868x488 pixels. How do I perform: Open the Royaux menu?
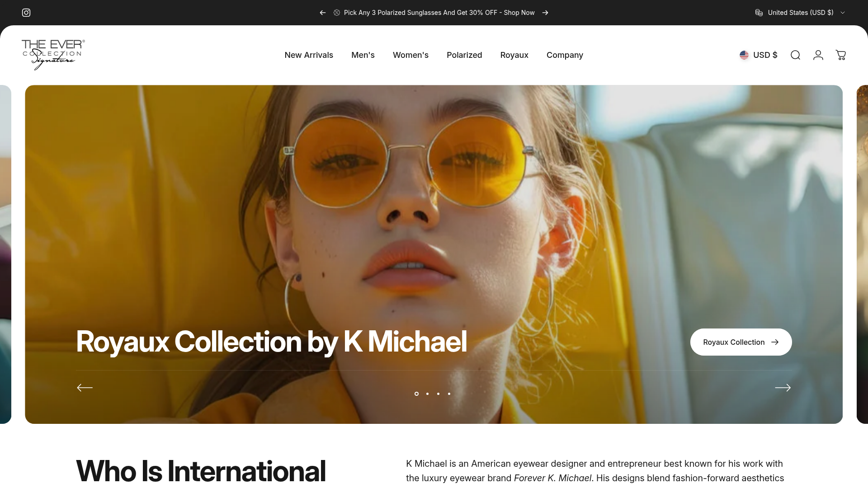514,55
